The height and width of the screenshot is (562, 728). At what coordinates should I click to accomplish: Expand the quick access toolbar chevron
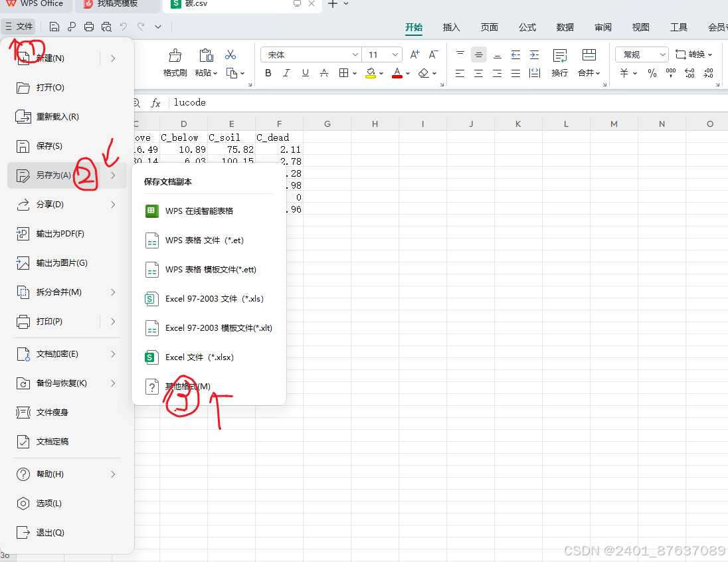coord(158,27)
